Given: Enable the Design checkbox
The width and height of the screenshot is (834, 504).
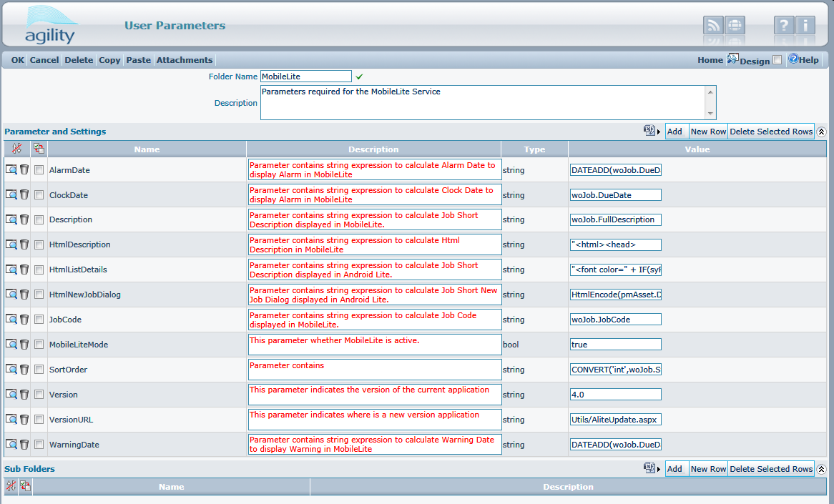Looking at the screenshot, I should point(777,61).
